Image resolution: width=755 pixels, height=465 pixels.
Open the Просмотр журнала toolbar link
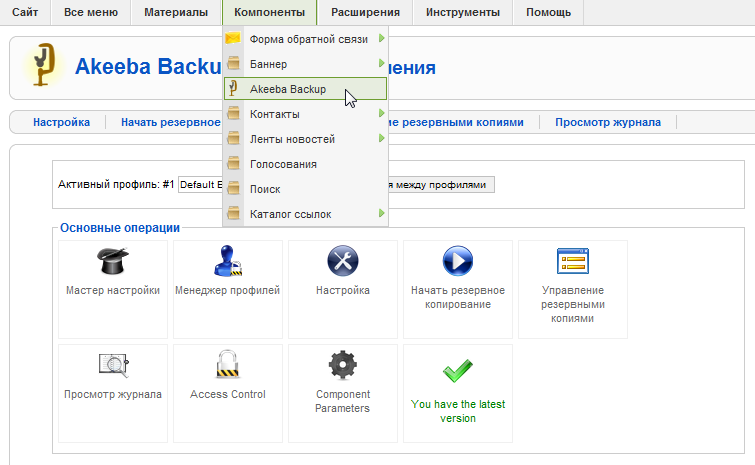pyautogui.click(x=608, y=122)
